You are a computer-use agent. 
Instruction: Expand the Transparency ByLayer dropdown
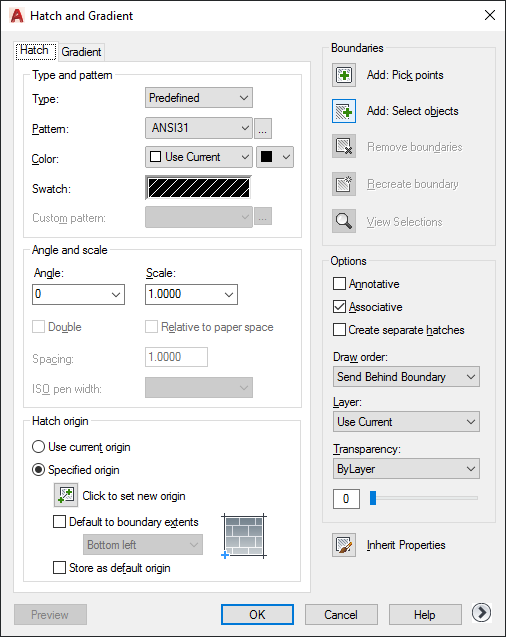pos(406,469)
